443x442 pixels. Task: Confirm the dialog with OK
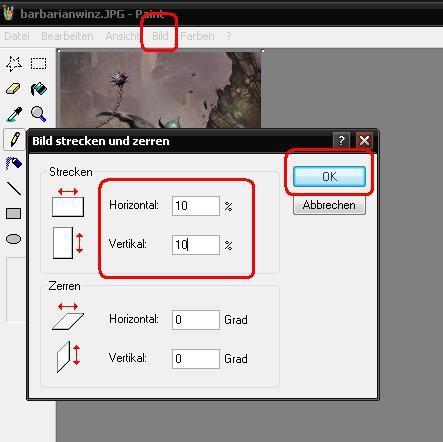tap(329, 176)
